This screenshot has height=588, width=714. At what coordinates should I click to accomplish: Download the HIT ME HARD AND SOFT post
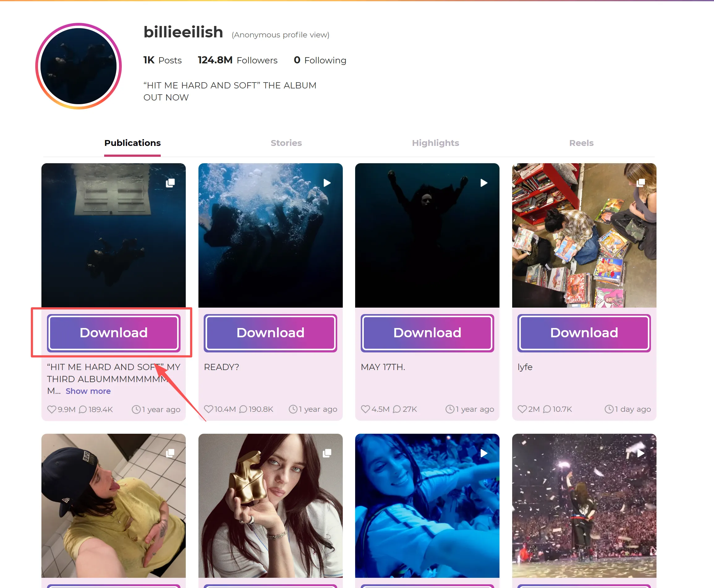click(113, 332)
